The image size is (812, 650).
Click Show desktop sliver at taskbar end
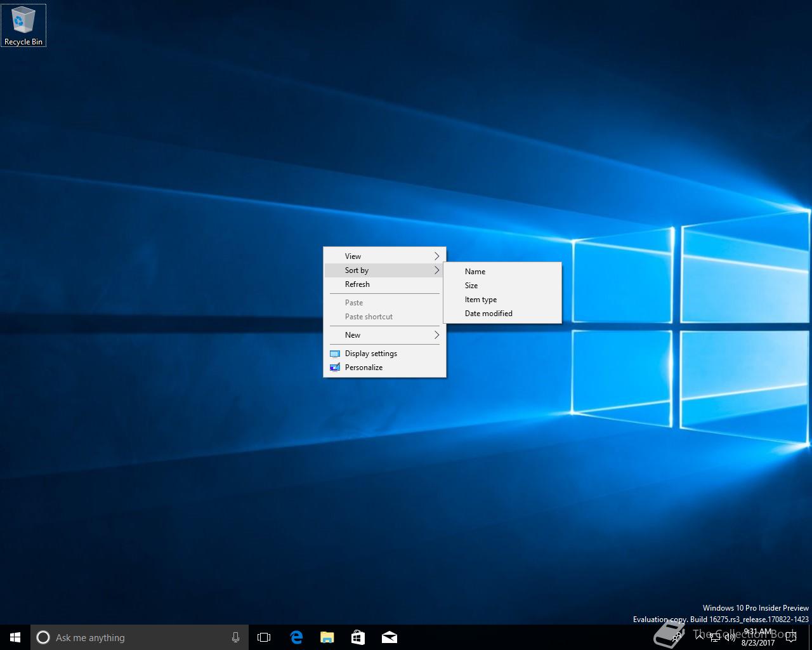click(x=810, y=637)
